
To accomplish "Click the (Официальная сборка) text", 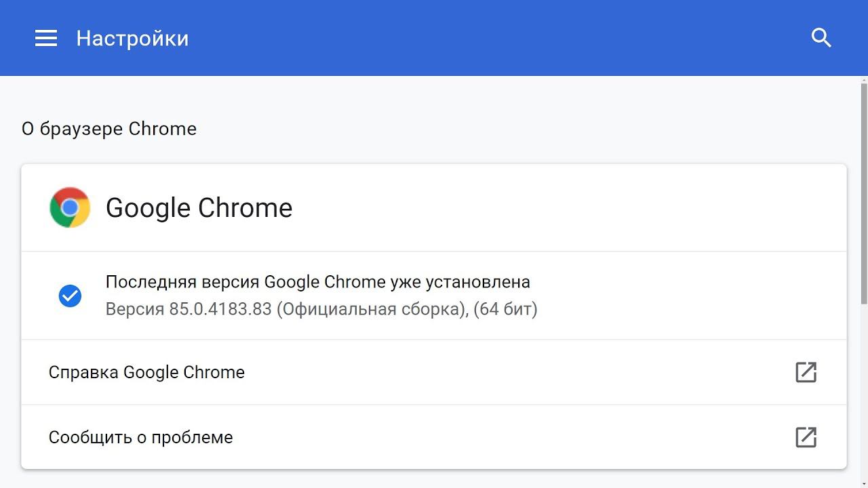I will click(x=372, y=310).
